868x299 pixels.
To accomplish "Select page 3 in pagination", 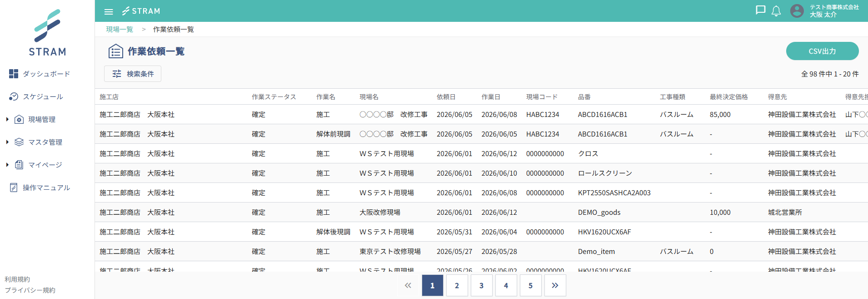I will tap(482, 285).
